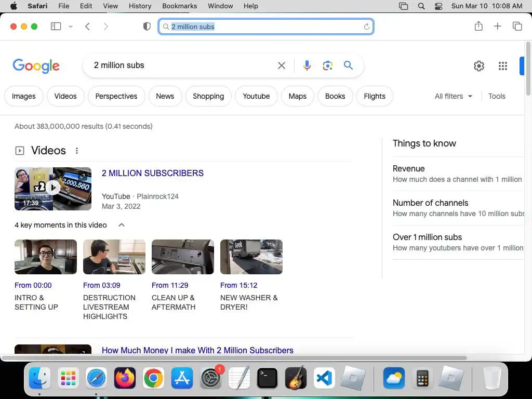Launch Firefox from the Dock
Screen dimensions: 532x399
tap(125, 378)
